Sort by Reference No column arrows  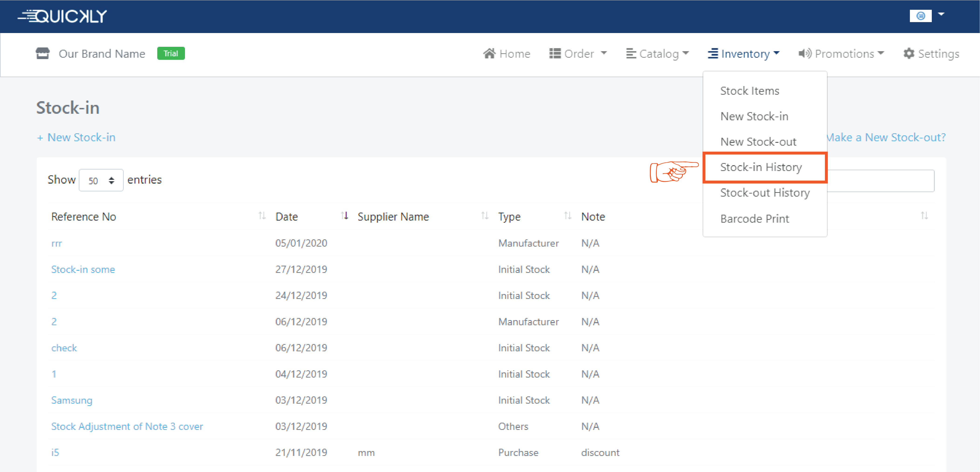[262, 216]
